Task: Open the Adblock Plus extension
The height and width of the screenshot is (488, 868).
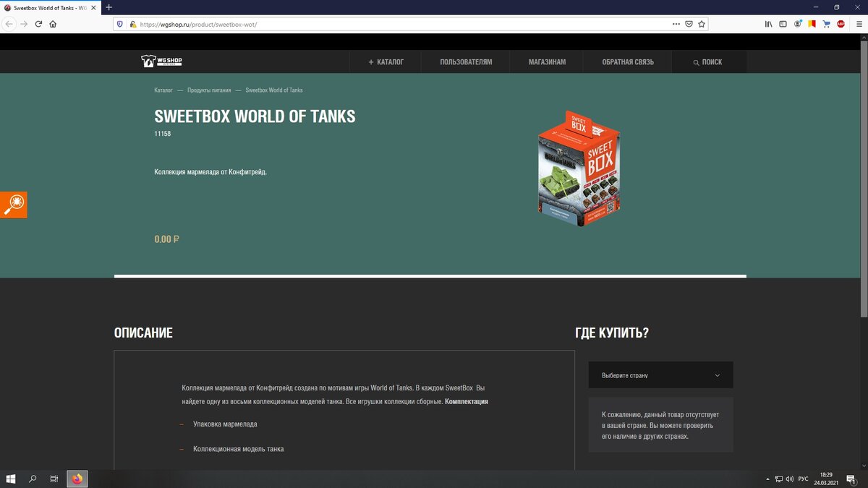Action: (841, 24)
